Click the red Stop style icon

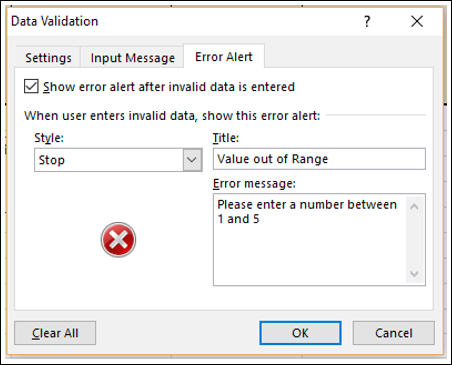point(118,240)
